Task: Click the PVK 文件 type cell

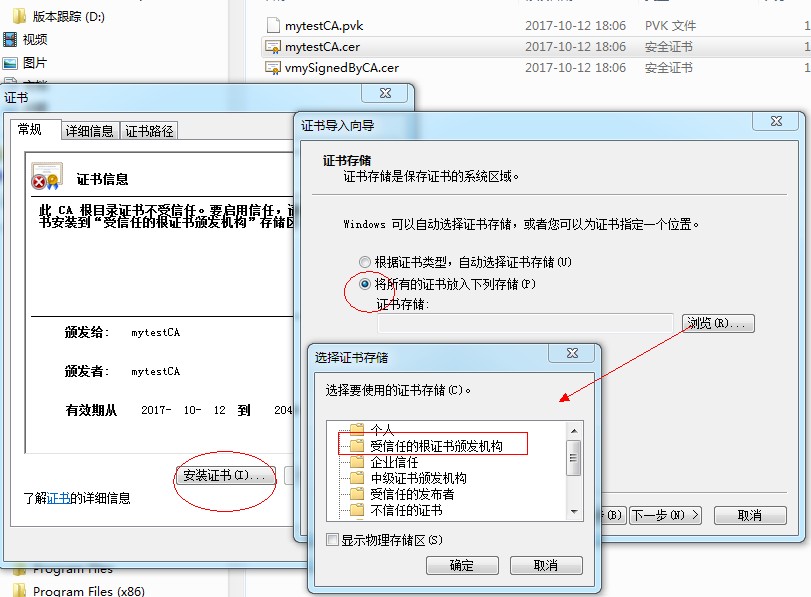Action: tap(670, 26)
